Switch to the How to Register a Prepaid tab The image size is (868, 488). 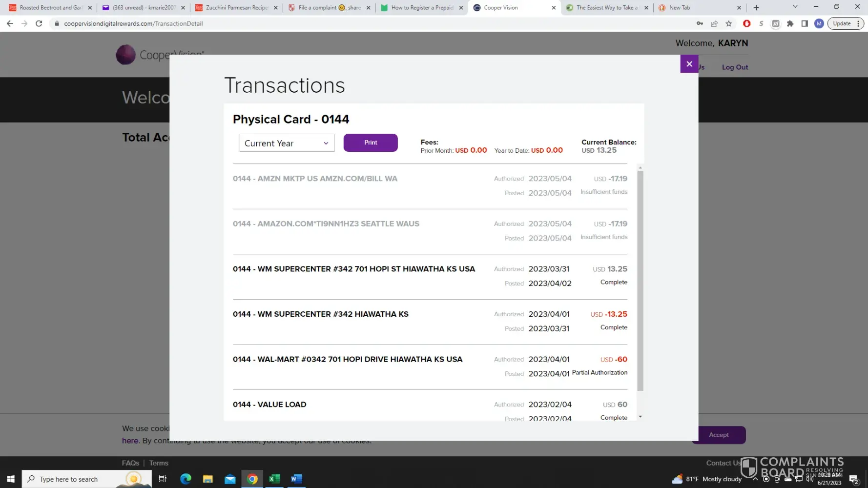click(422, 8)
